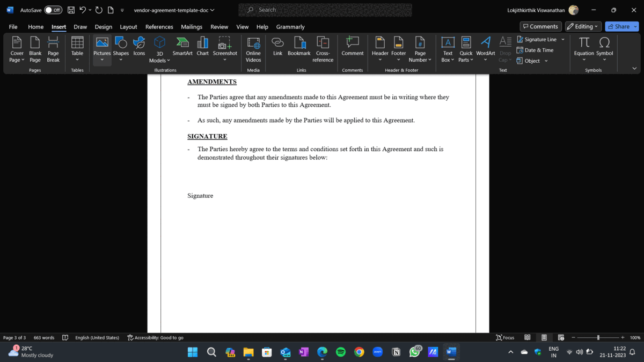Image resolution: width=644 pixels, height=362 pixels.
Task: Insert Icons from the Illustrations group
Action: [139, 47]
